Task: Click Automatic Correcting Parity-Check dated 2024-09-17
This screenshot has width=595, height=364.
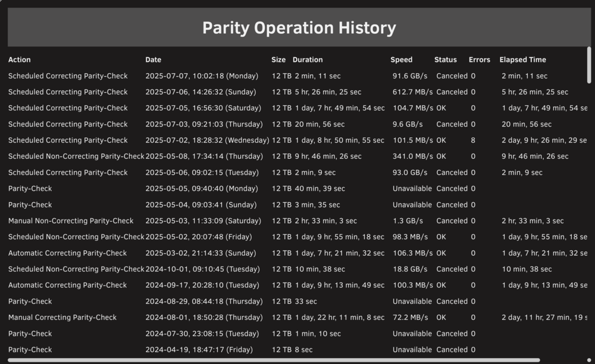Action: [x=68, y=285]
